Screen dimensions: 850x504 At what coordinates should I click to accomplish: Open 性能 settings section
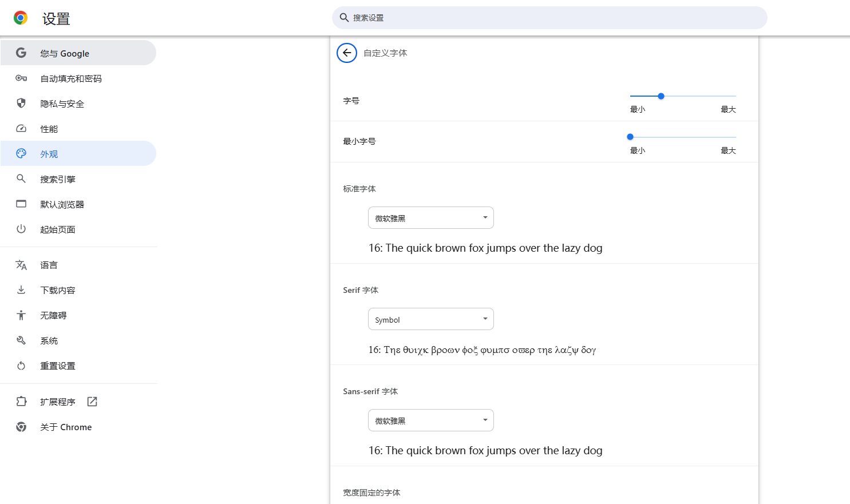(78, 129)
